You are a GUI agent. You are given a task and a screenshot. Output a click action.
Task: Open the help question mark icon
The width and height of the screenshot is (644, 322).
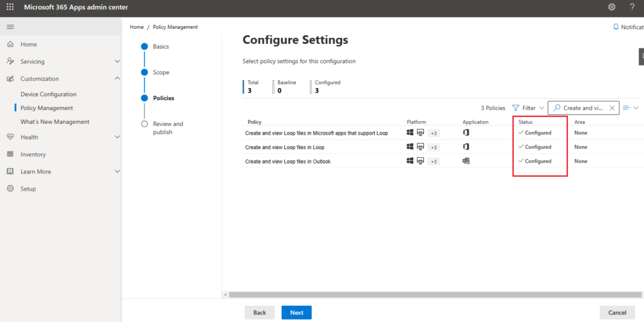632,7
